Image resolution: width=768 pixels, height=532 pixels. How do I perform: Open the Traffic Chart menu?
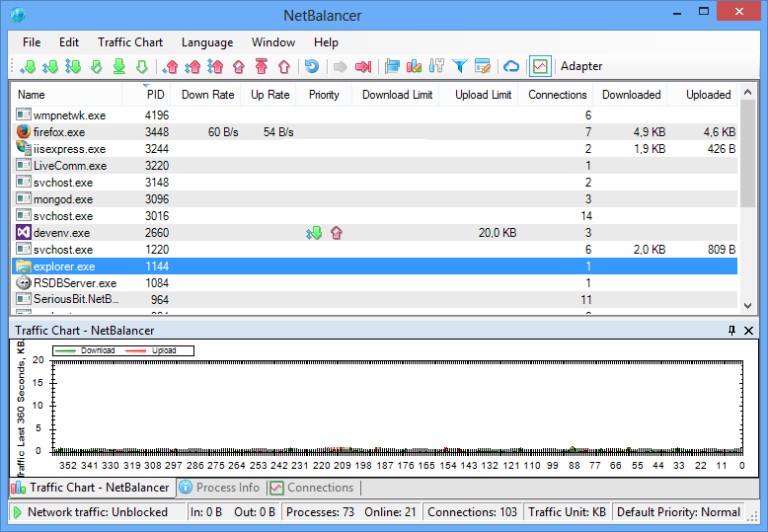[x=130, y=43]
